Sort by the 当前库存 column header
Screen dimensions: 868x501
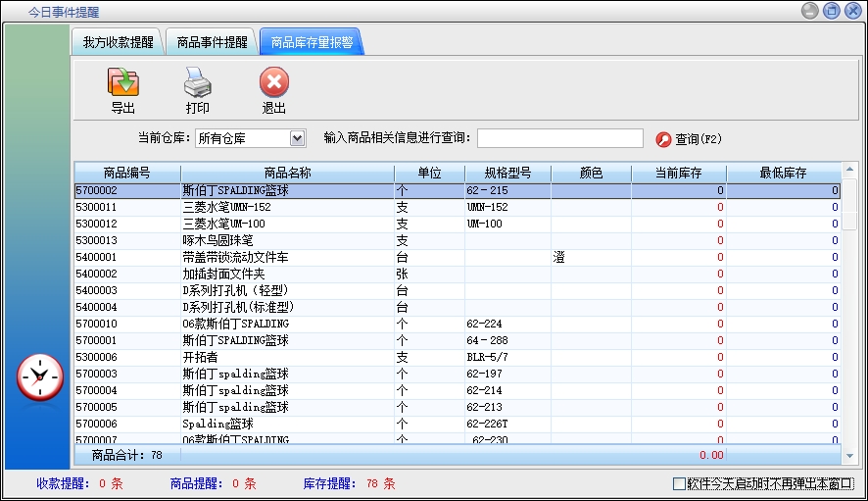(x=678, y=173)
